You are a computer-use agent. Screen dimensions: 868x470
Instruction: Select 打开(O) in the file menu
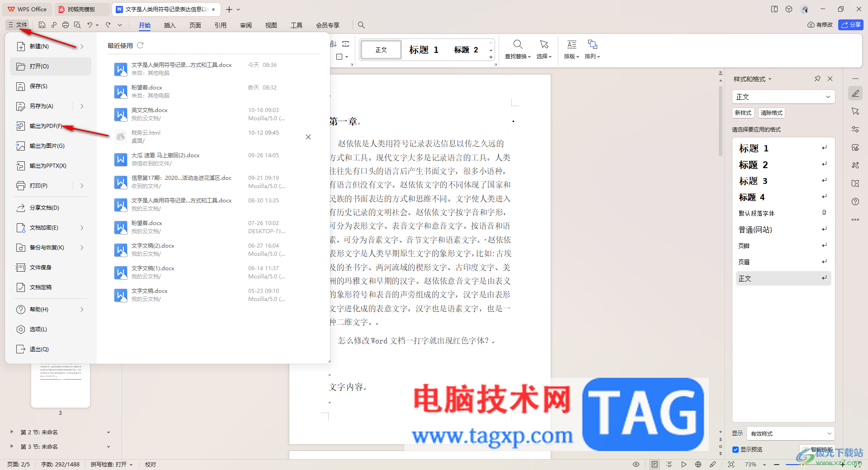point(51,66)
